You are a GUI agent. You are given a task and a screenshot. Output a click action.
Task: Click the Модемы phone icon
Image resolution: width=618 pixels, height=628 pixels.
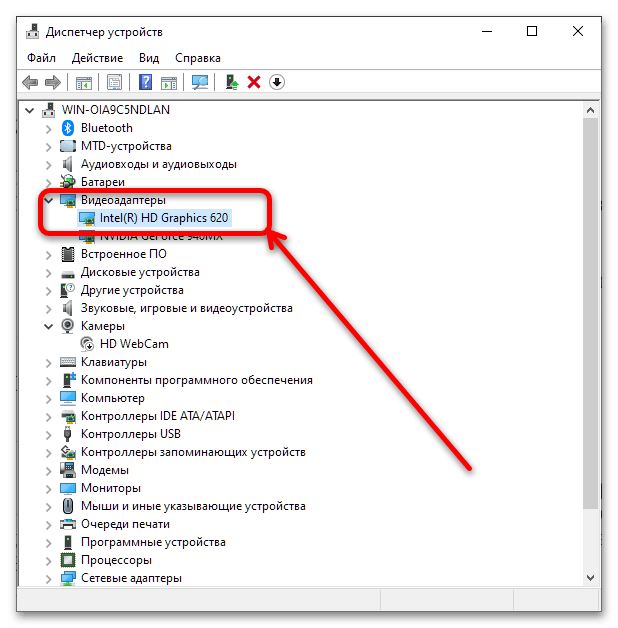click(68, 470)
